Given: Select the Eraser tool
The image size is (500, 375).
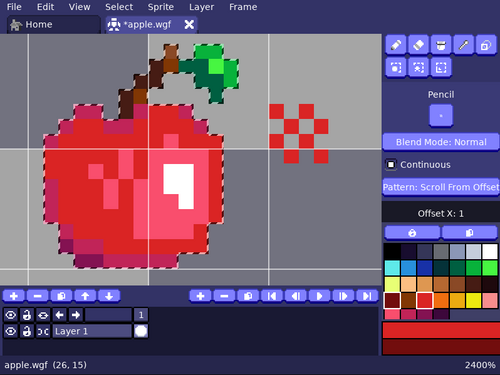Looking at the screenshot, I should coord(418,45).
